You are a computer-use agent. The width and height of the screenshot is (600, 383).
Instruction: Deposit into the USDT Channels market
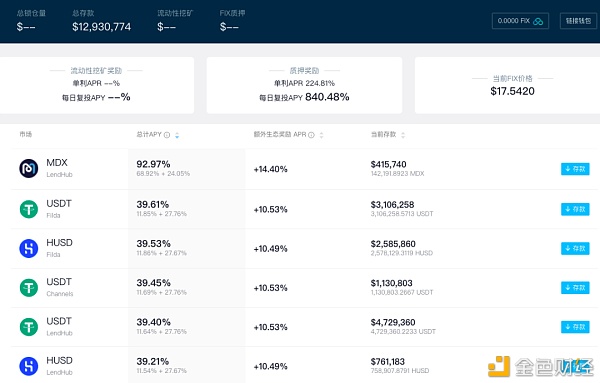coord(575,288)
